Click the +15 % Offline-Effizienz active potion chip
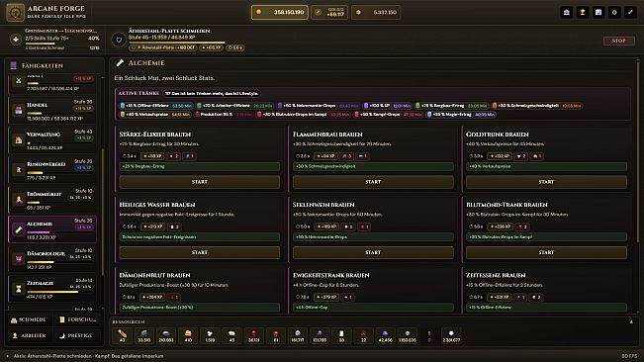This screenshot has height=362, width=644. click(156, 106)
